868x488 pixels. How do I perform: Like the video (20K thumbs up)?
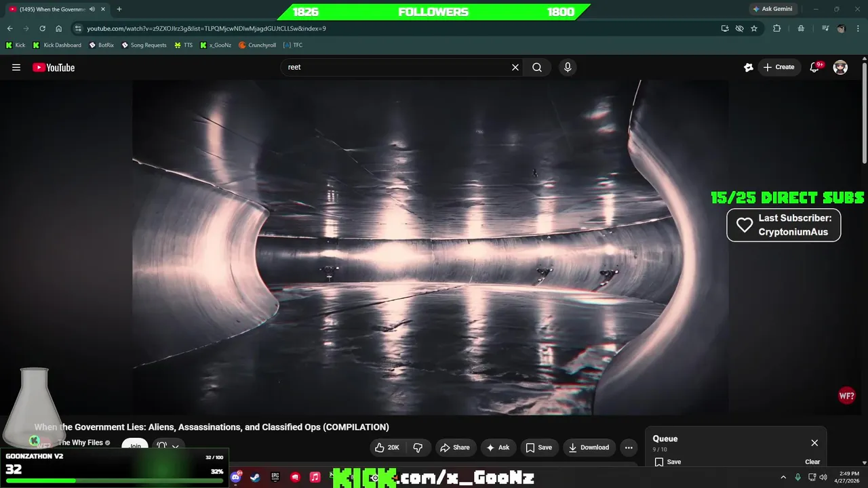coord(387,447)
